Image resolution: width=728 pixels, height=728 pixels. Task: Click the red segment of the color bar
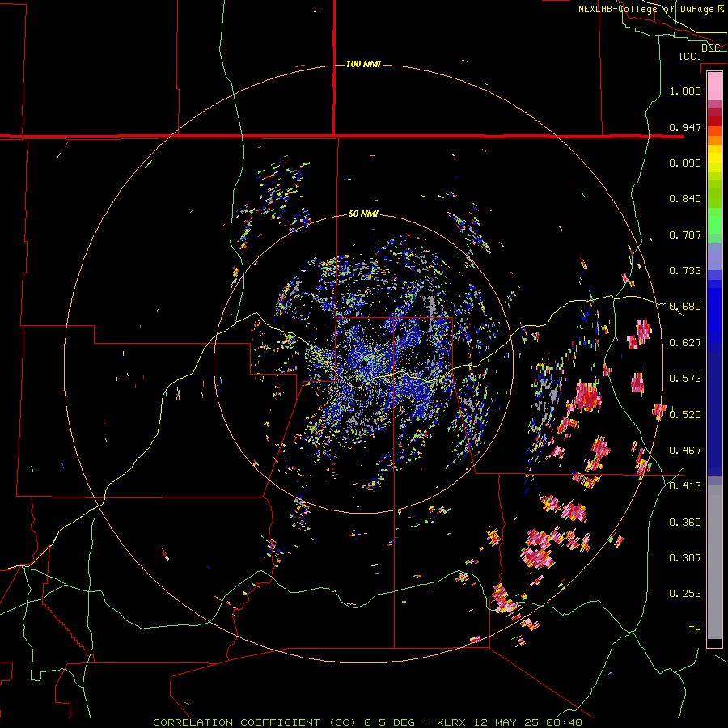(x=714, y=121)
